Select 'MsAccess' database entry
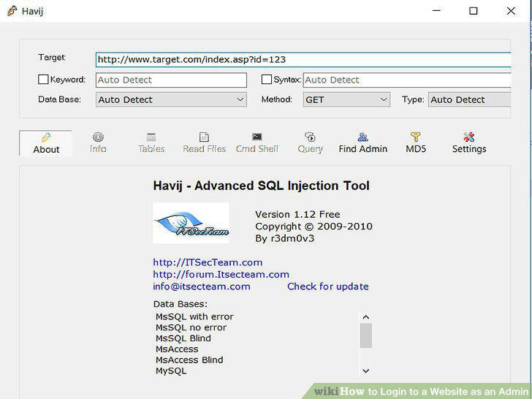 pyautogui.click(x=177, y=349)
